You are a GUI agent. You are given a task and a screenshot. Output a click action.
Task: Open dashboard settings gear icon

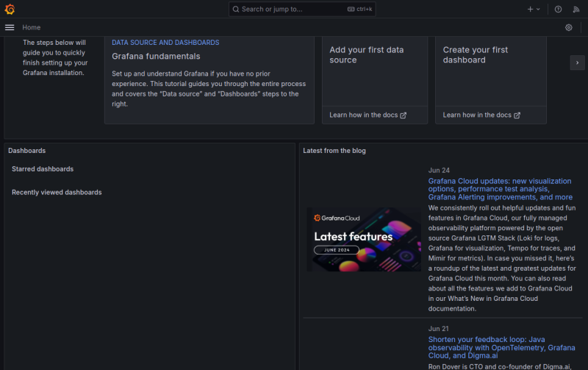568,27
